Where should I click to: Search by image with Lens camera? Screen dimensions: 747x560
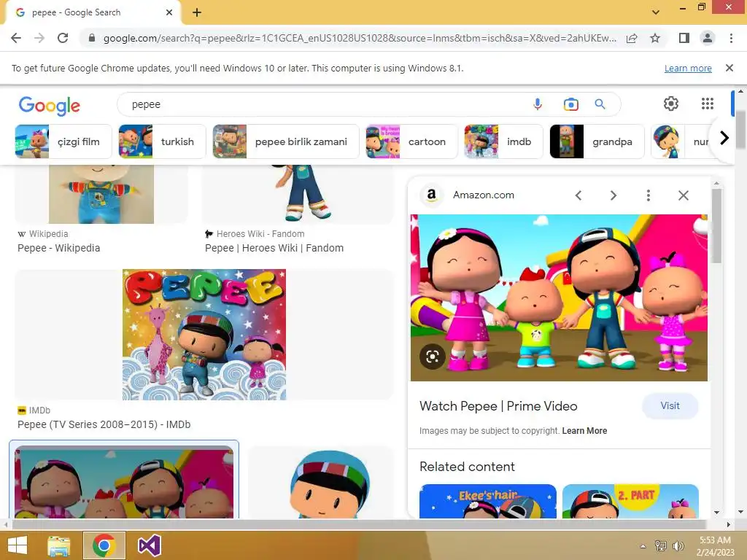(x=570, y=104)
